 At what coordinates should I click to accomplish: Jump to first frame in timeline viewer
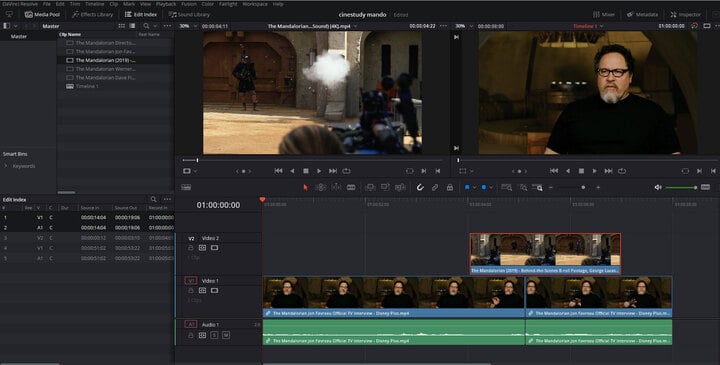click(554, 171)
